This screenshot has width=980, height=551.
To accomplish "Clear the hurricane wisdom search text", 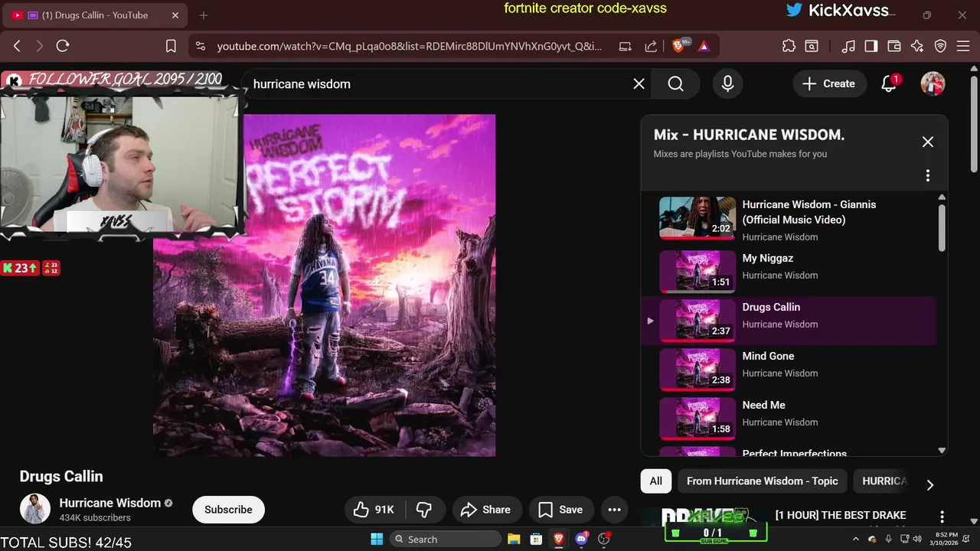I will click(639, 84).
